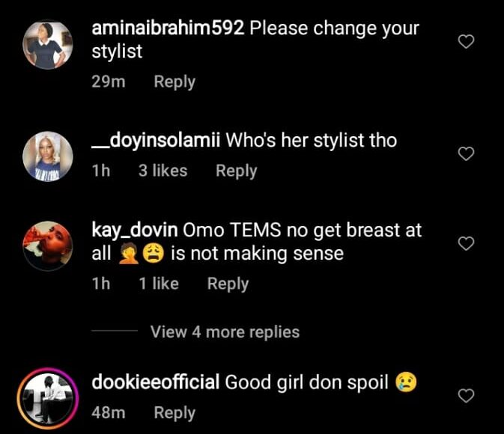View the 1 like on kay_dovin's comment
This screenshot has height=434, width=504.
159,284
